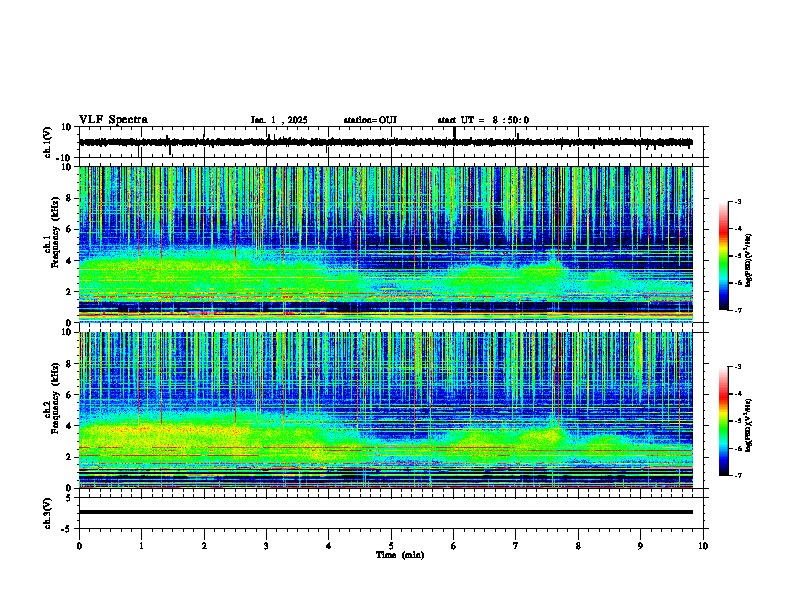Click the "8" kHz tick on ch.1 frequency axis
Viewport: 792px width, 612px height.
pyautogui.click(x=70, y=198)
